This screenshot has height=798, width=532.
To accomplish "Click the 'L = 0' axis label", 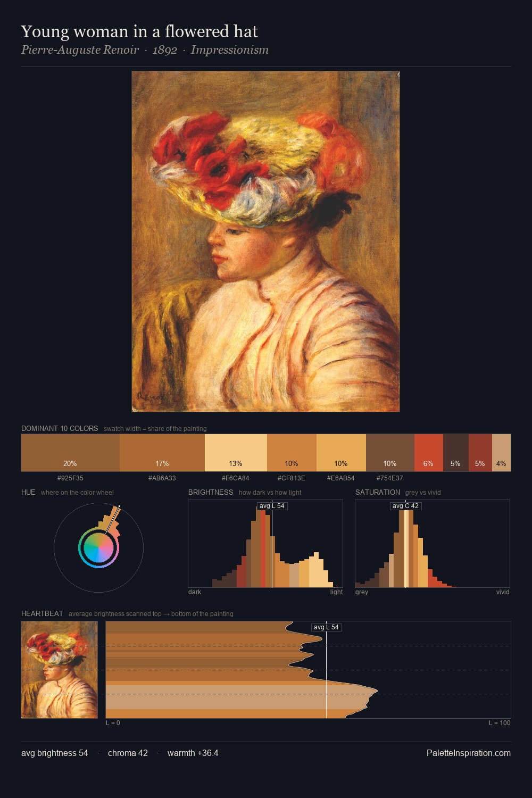I will pos(113,723).
